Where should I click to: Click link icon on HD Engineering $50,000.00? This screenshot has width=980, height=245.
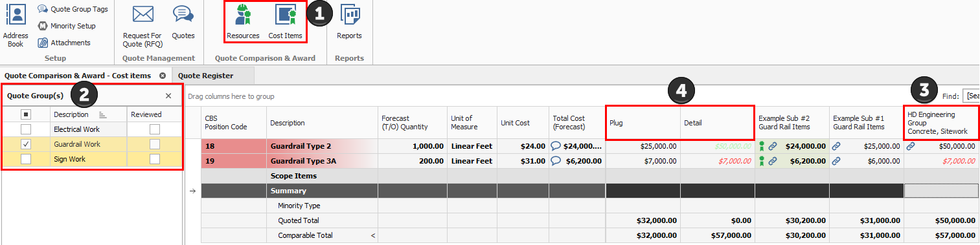click(x=911, y=146)
